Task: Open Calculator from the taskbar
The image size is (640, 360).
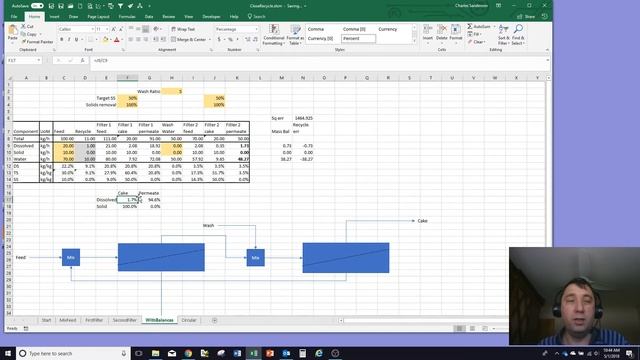Action: pyautogui.click(x=302, y=353)
